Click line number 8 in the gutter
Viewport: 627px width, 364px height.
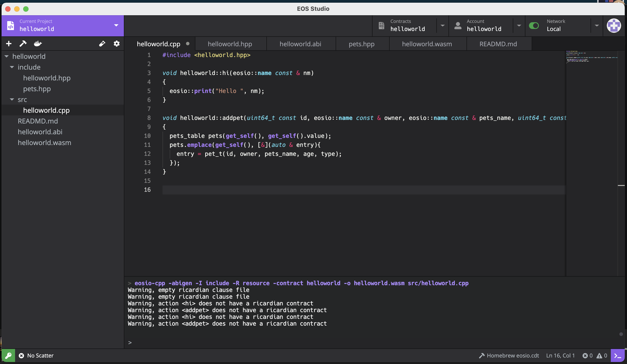[149, 118]
